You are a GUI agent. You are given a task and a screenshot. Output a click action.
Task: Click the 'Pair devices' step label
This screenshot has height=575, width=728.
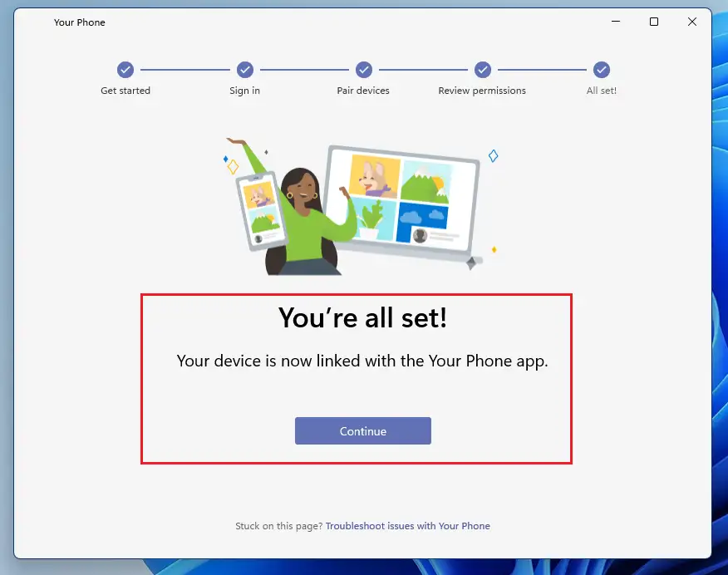click(363, 91)
